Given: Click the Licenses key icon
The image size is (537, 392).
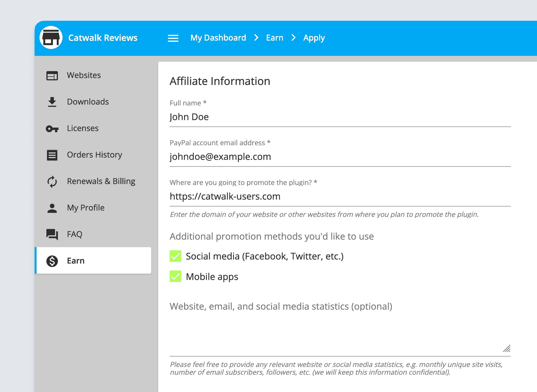Looking at the screenshot, I should 52,128.
